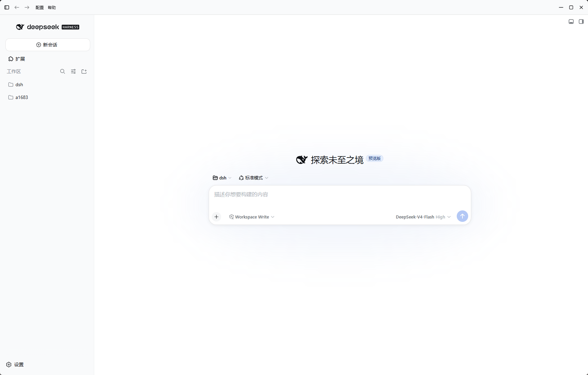Close the application window
Viewport: 588px width, 375px height.
(581, 7)
